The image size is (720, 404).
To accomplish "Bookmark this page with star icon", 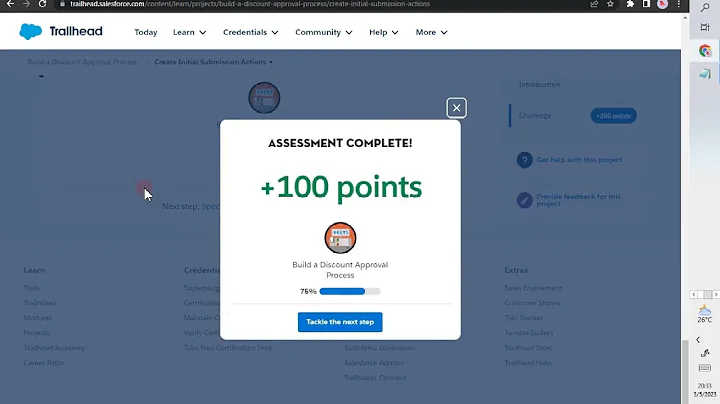I will pos(610,4).
